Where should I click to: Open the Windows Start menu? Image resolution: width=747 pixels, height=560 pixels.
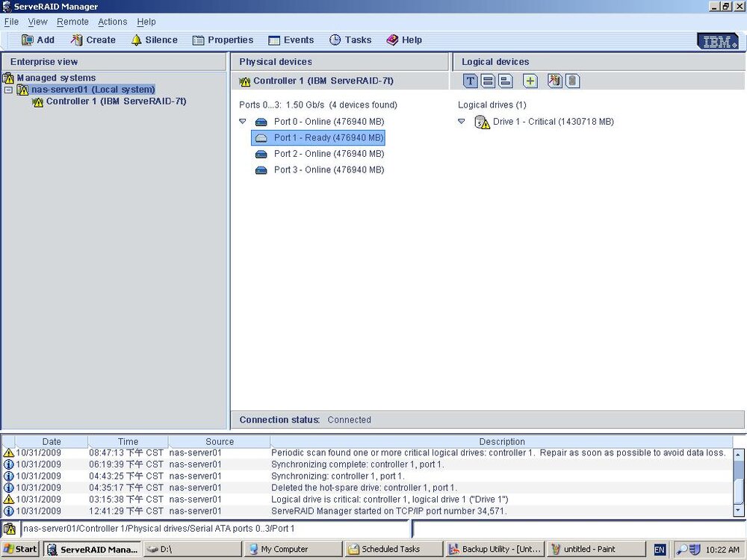(20, 549)
